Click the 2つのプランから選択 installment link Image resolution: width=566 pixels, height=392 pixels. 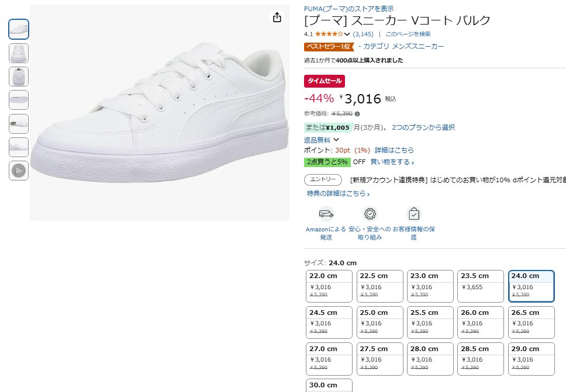coord(423,127)
